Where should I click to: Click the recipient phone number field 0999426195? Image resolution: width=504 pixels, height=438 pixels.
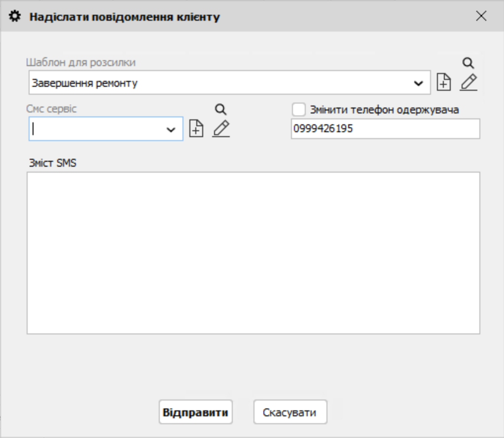click(385, 129)
